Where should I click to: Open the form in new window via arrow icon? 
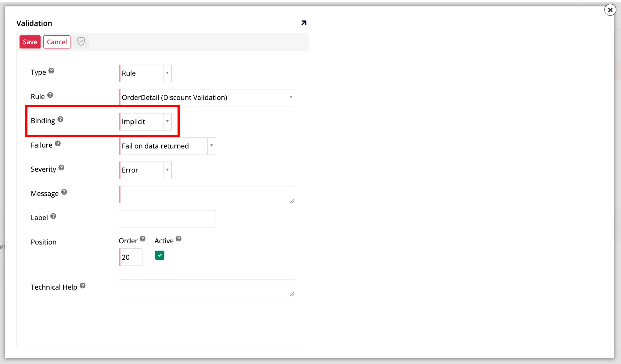pyautogui.click(x=303, y=23)
